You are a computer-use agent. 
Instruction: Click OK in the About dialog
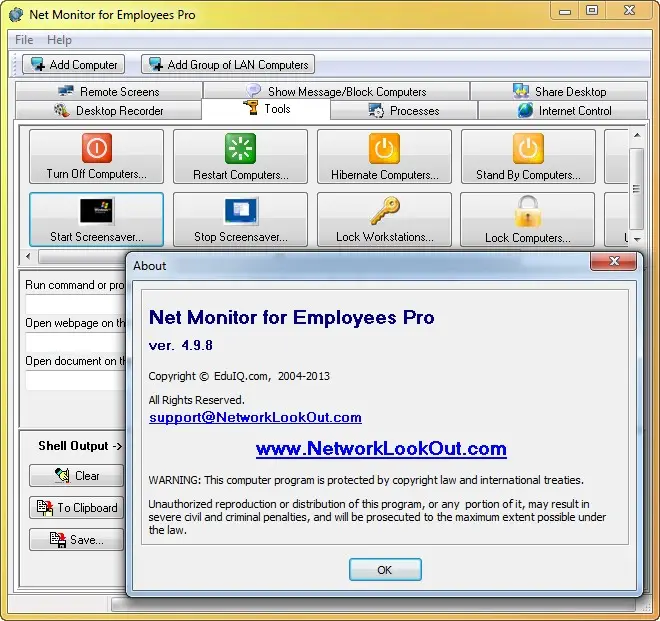click(385, 570)
